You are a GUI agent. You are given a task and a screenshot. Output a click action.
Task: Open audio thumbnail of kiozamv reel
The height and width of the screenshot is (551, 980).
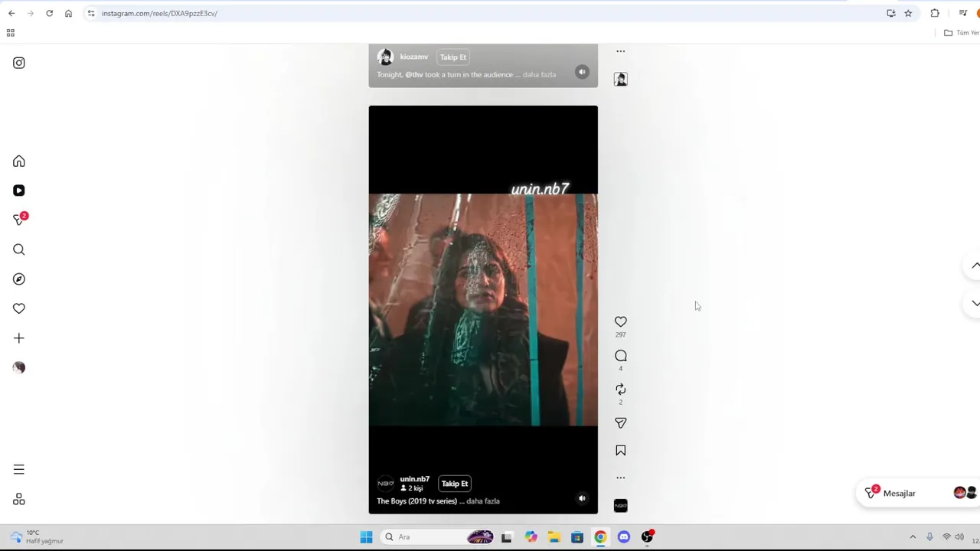coord(621,79)
